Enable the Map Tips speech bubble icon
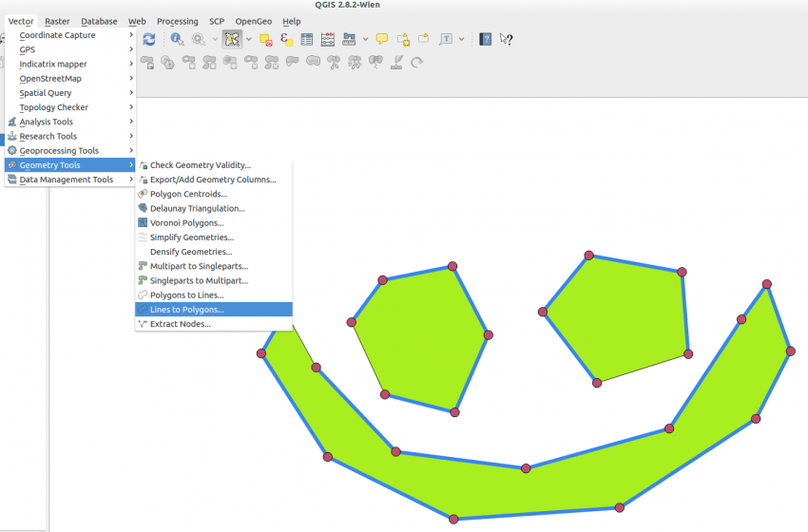The image size is (808, 532). (382, 39)
